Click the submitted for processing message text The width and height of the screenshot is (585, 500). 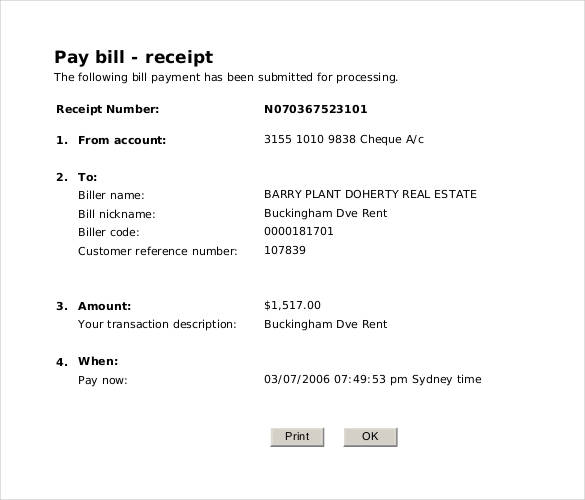226,77
